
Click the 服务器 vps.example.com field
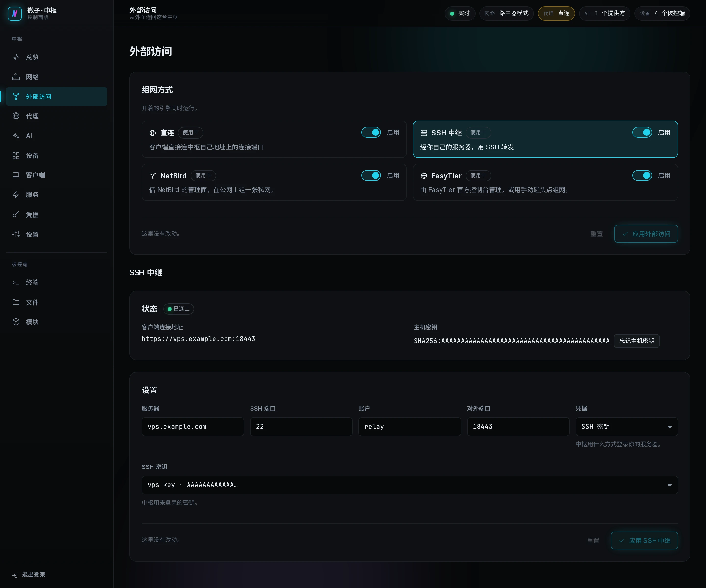pos(193,427)
